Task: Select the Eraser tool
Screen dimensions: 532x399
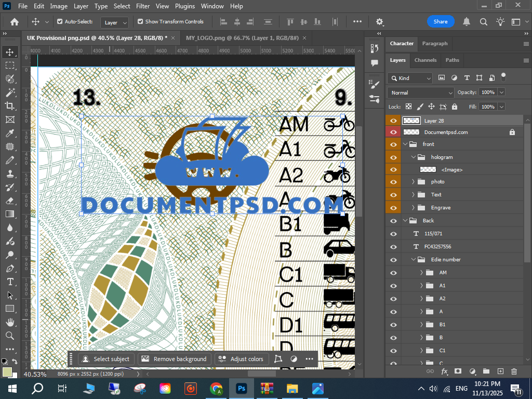Action: pos(10,201)
